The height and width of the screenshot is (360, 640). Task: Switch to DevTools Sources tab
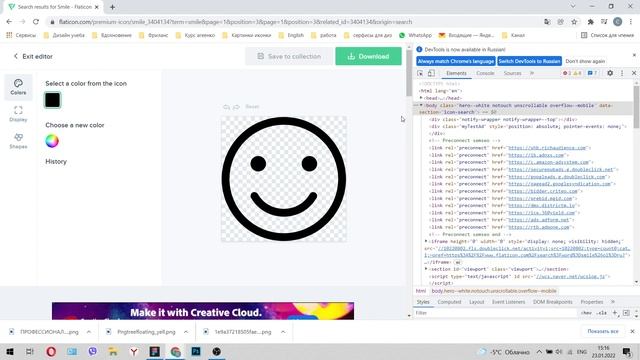point(512,73)
